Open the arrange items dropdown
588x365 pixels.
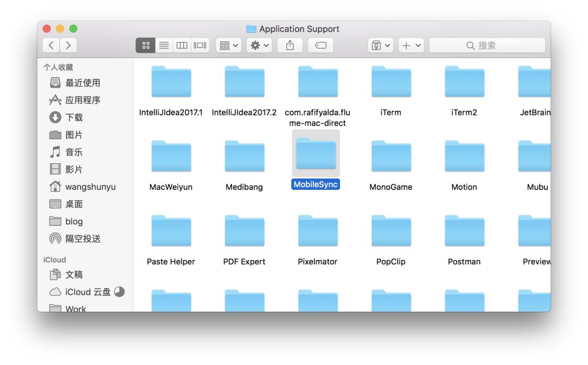point(229,45)
